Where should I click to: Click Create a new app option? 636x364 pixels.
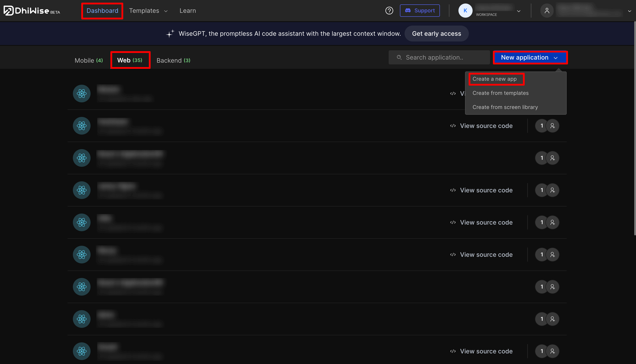[x=494, y=79]
